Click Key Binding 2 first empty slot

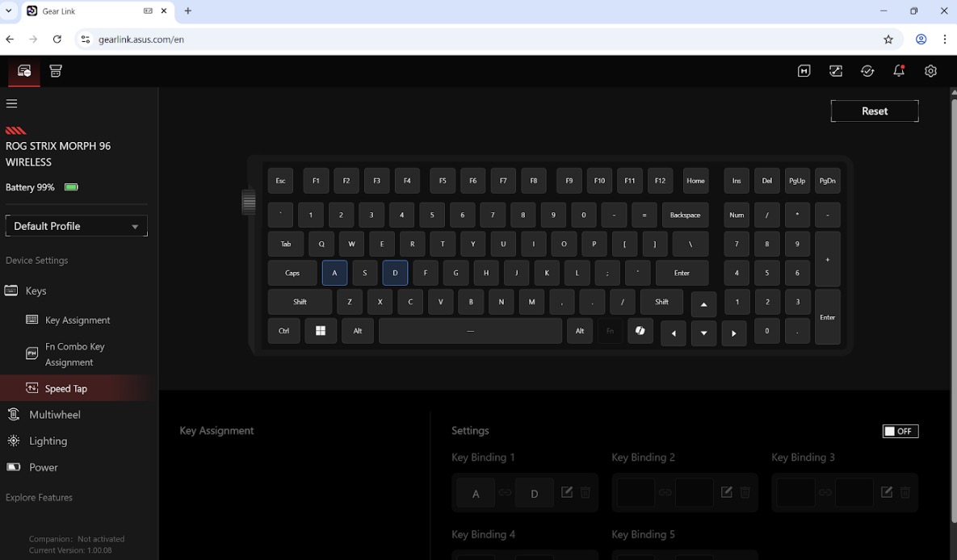(x=636, y=492)
